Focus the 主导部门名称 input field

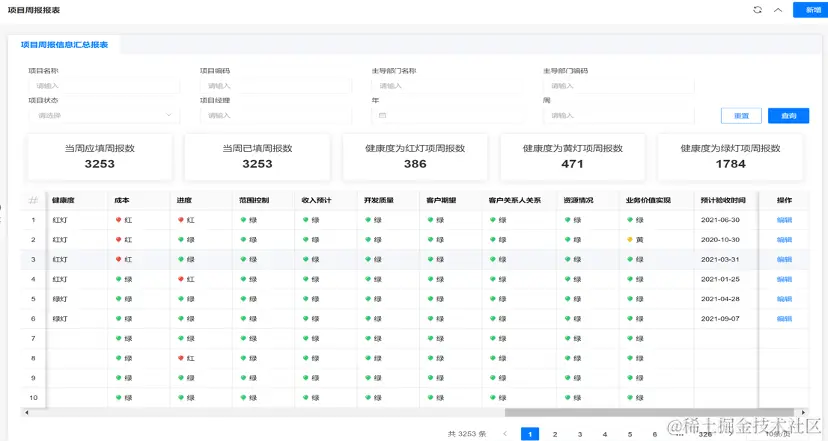point(447,86)
